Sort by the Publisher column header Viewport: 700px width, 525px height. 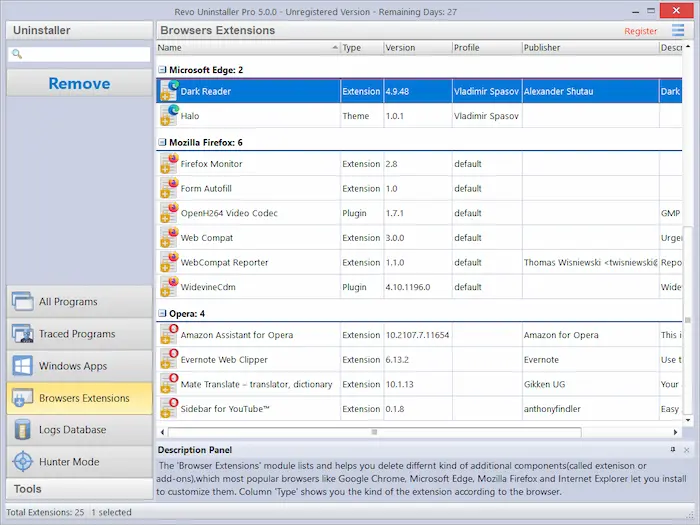(x=591, y=48)
